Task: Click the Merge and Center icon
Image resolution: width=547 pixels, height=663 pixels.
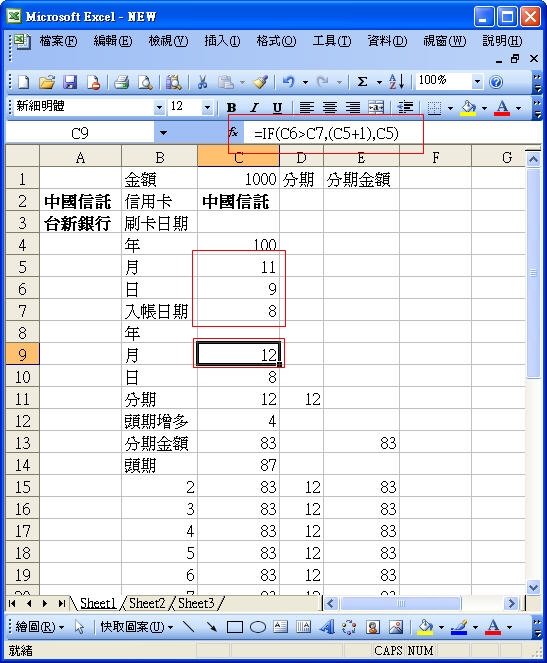Action: pos(376,108)
